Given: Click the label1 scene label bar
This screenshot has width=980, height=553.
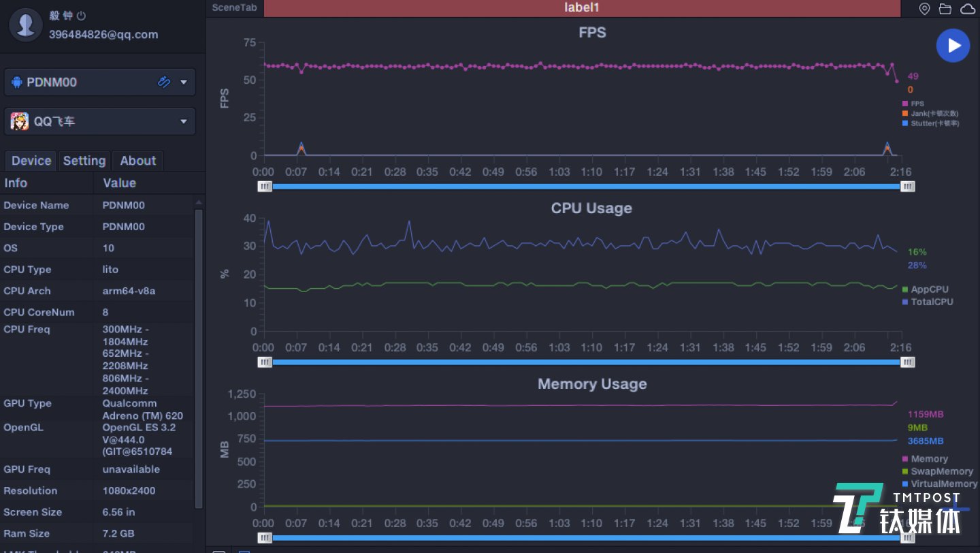Looking at the screenshot, I should click(581, 8).
